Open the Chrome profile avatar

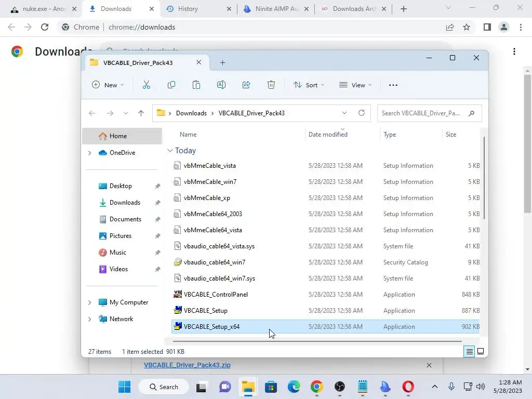[x=504, y=27]
